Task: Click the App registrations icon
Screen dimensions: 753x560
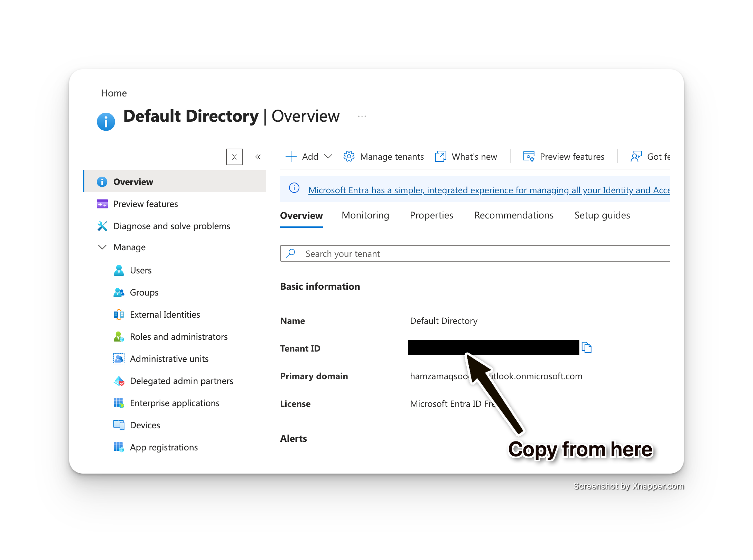Action: (x=119, y=447)
